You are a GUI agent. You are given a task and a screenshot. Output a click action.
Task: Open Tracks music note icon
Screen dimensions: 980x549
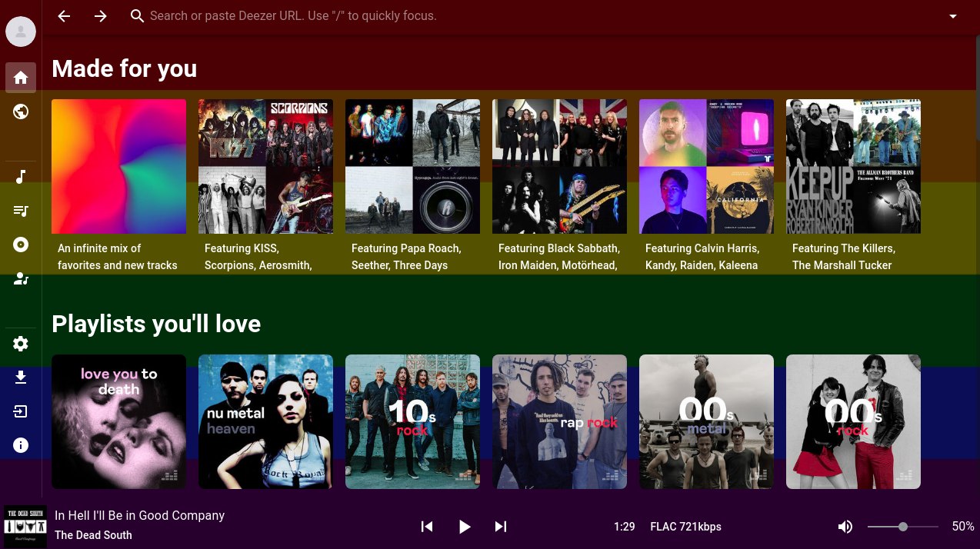coord(21,177)
